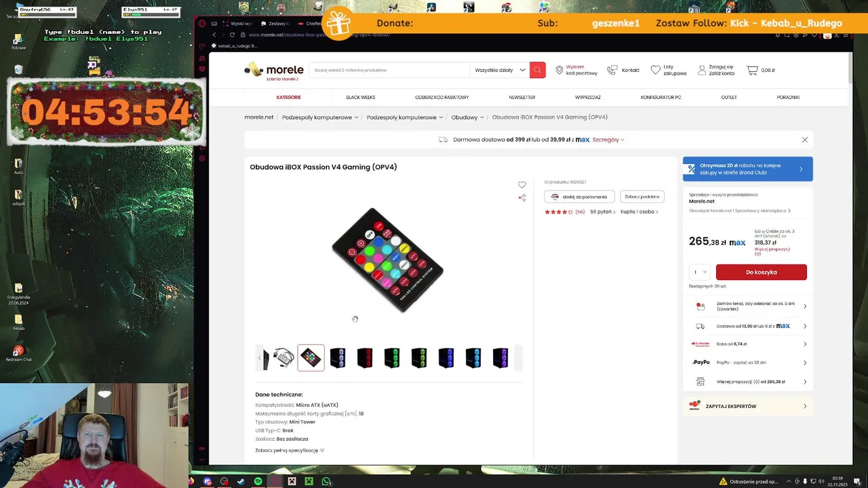Open the Wszystkie działy dropdown
Viewport: 868px width, 488px height.
tap(500, 70)
